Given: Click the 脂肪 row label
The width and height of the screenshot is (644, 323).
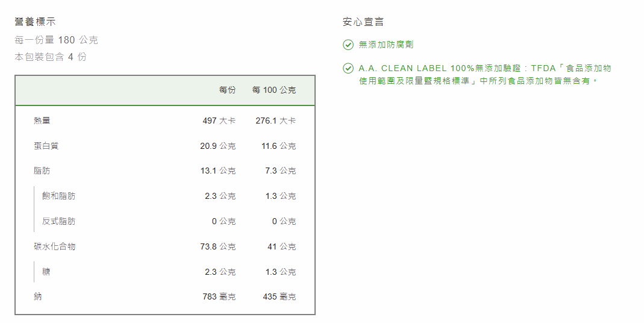Looking at the screenshot, I should [x=42, y=171].
